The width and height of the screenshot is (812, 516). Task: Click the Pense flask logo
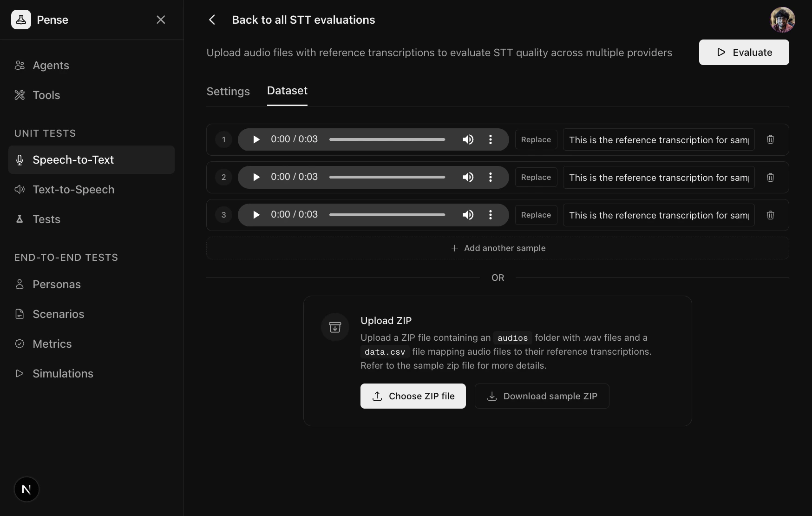[21, 20]
